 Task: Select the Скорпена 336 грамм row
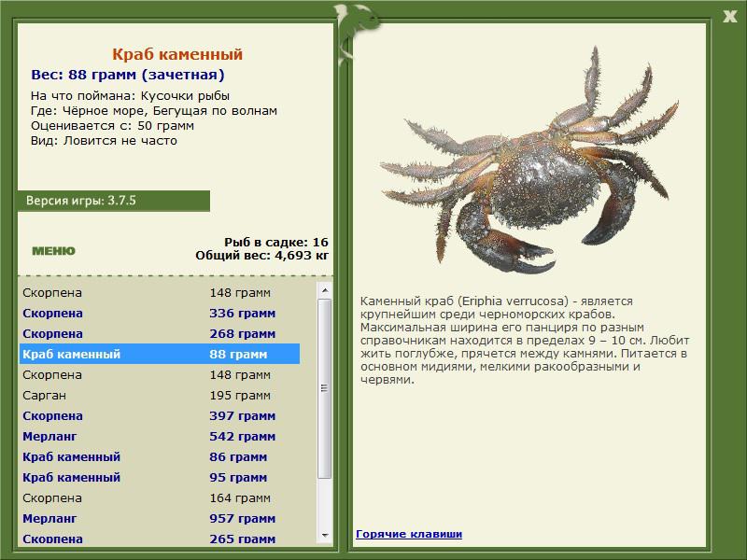(160, 314)
